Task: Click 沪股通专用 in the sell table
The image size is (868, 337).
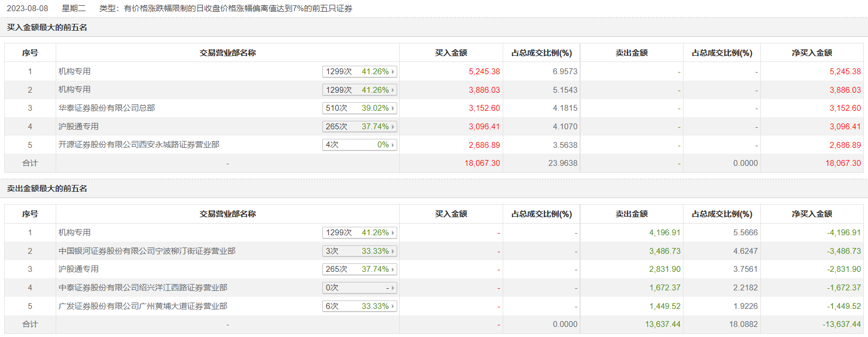Action: (x=78, y=269)
